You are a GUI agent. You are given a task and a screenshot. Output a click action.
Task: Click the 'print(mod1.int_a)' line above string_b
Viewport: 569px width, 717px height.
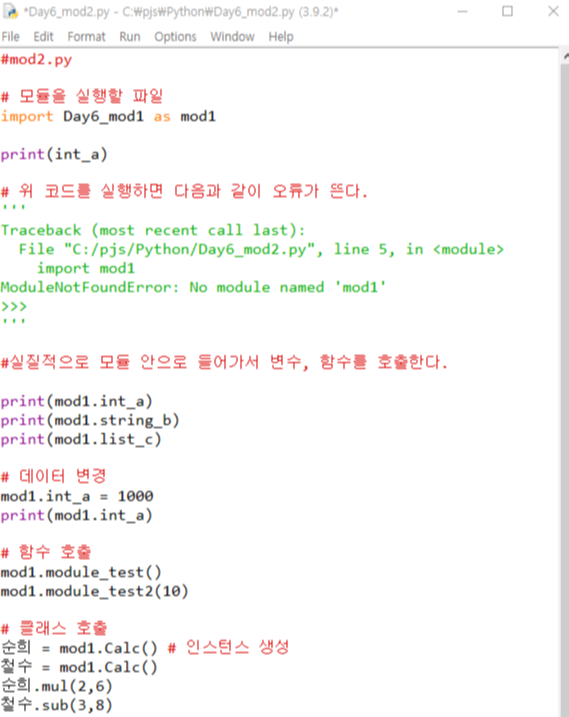click(76, 401)
